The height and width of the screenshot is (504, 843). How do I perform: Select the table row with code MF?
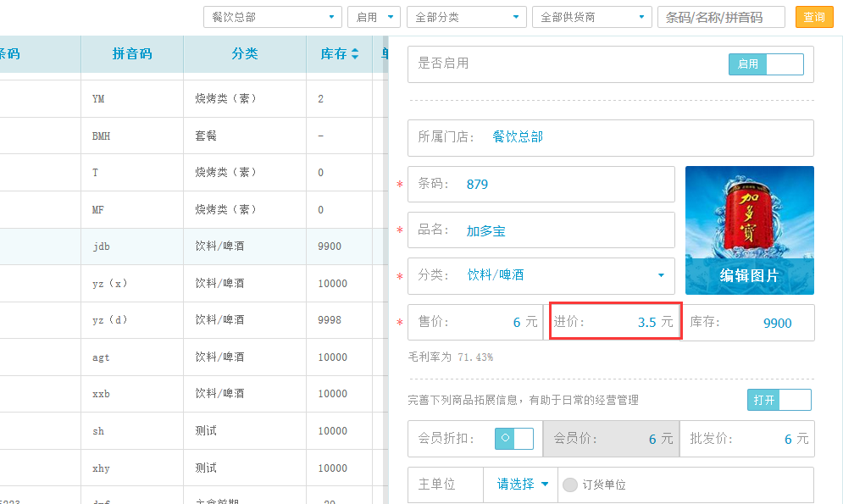click(193, 209)
